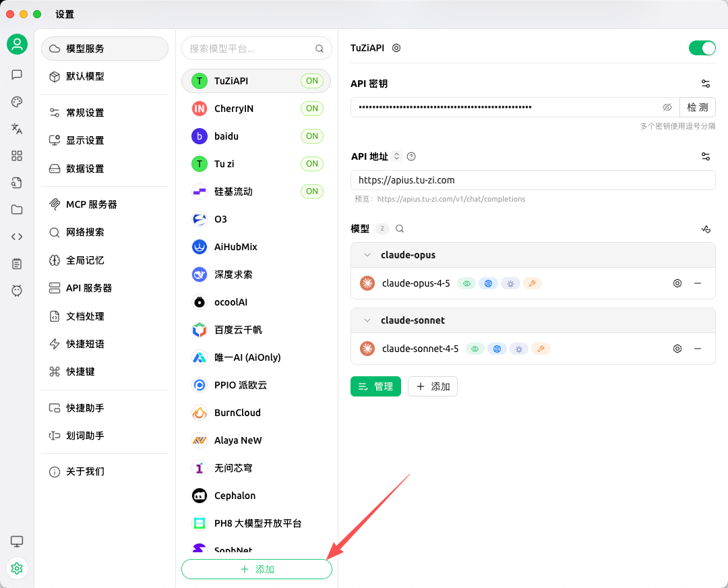Select the Cephalon provider
Screen dimensions: 728x588
click(256, 496)
